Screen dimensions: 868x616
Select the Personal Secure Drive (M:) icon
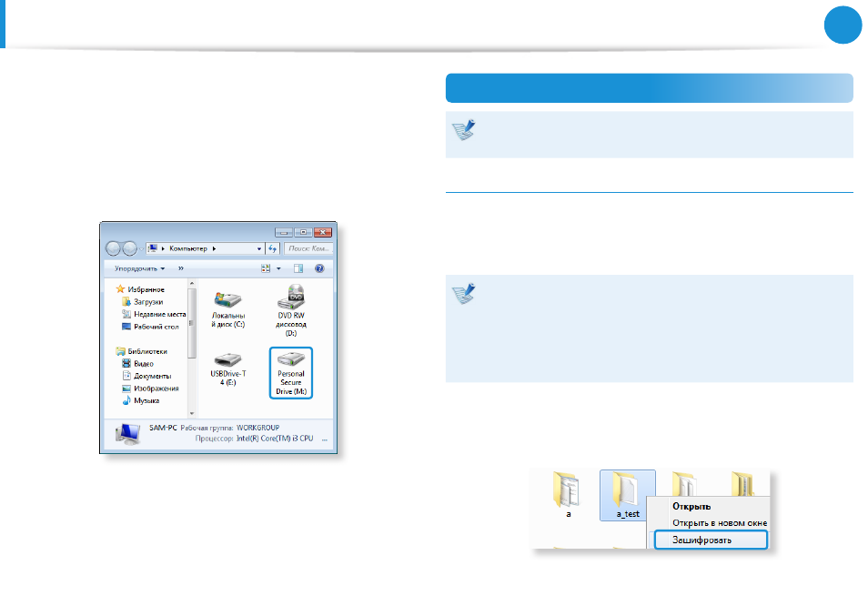click(x=291, y=373)
